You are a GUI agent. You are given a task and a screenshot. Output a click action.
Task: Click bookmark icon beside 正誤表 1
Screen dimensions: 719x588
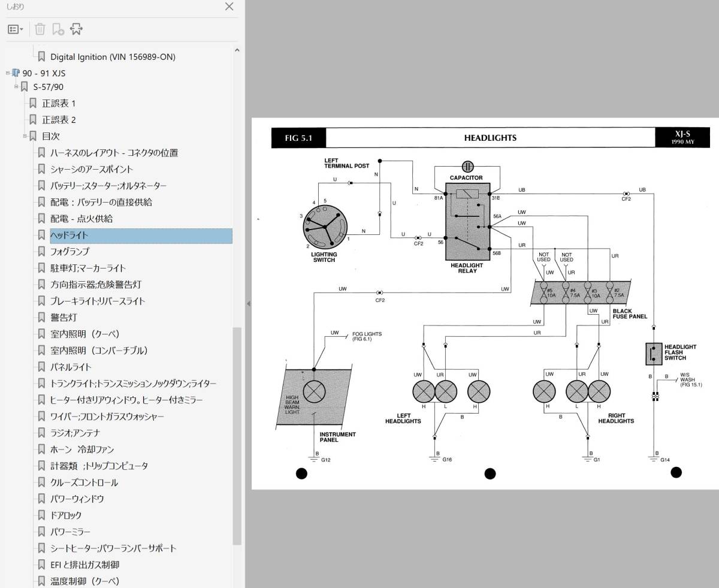coord(33,103)
